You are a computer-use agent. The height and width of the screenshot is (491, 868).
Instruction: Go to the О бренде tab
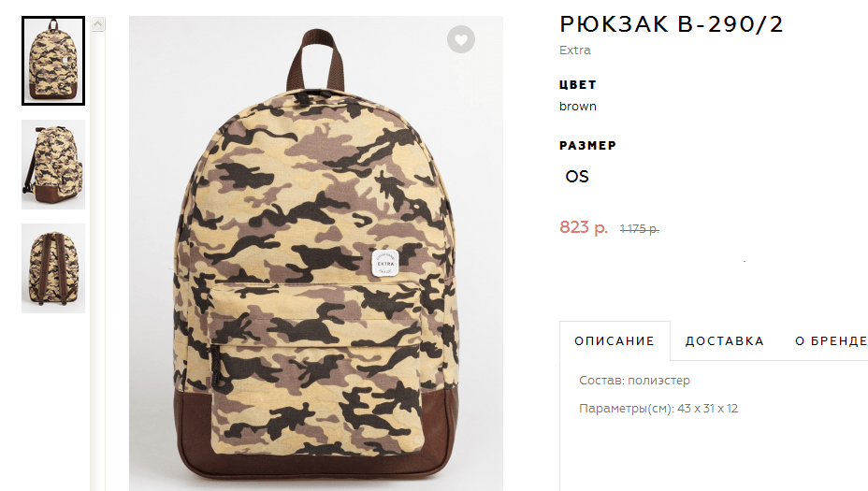coord(831,341)
